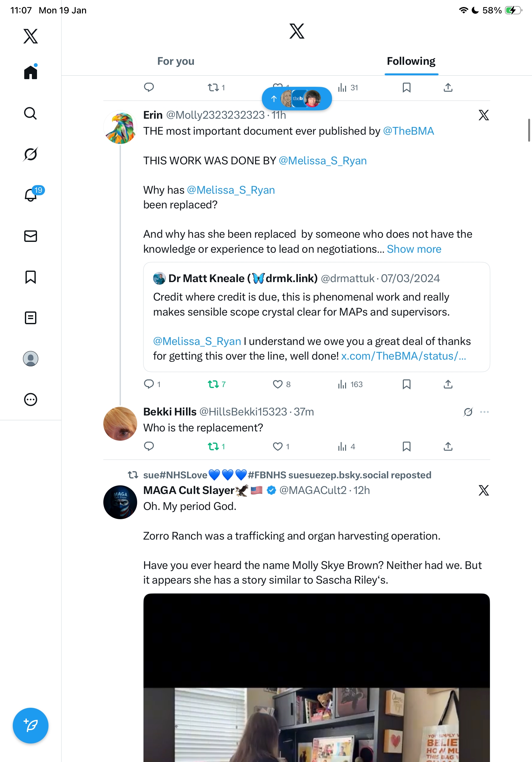Toggle like on Erin's post
The width and height of the screenshot is (532, 762).
coord(277,384)
